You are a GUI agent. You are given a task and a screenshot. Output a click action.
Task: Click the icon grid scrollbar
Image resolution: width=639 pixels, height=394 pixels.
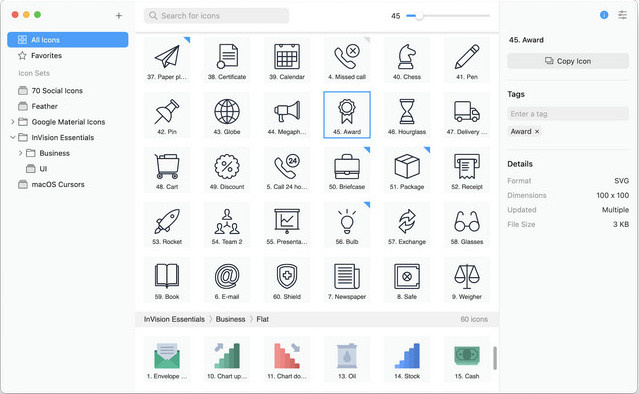coord(495,358)
